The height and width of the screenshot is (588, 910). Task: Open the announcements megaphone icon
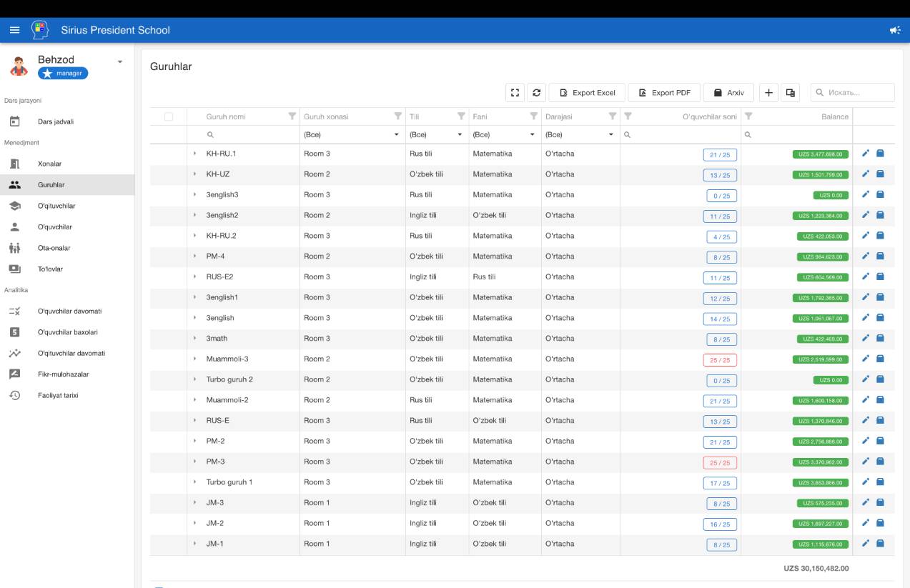click(x=895, y=30)
